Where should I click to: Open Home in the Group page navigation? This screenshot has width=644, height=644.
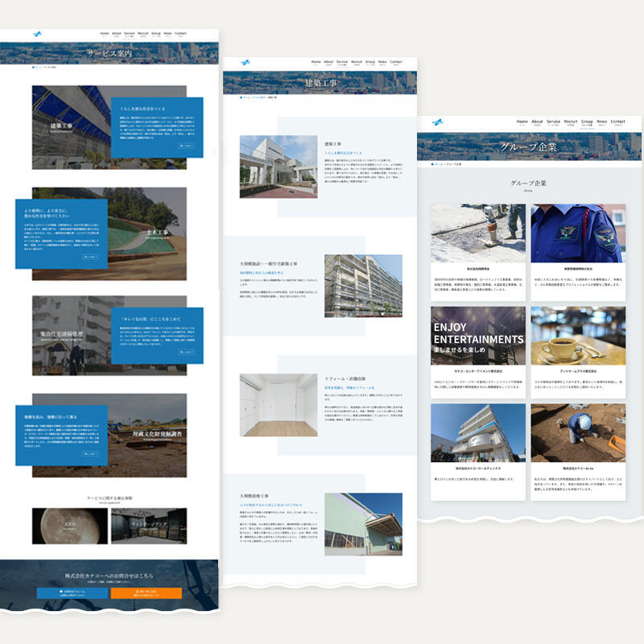522,122
